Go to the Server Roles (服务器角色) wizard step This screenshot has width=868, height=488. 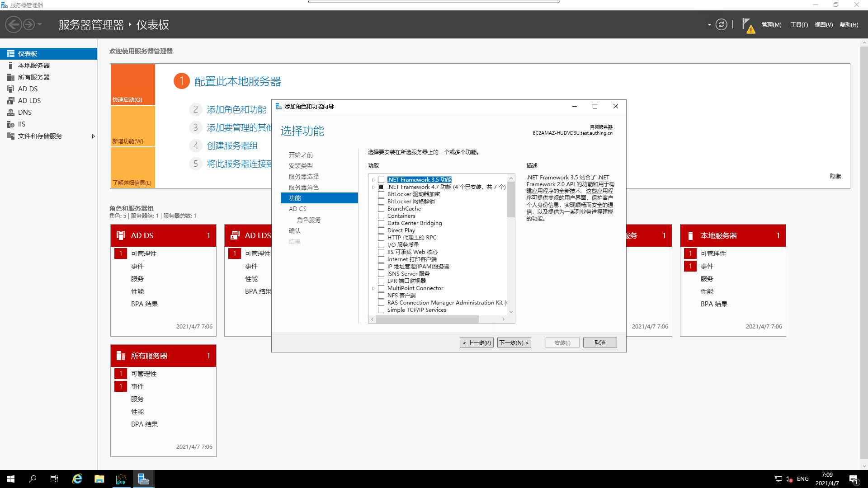point(304,187)
